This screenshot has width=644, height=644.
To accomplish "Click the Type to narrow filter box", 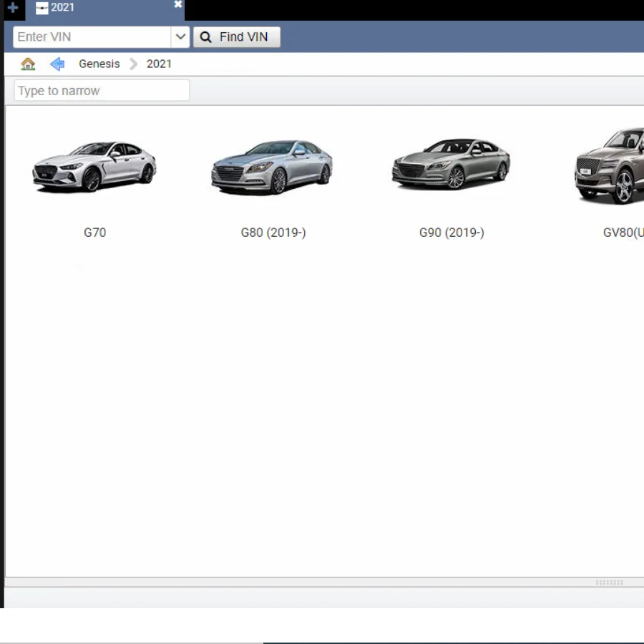I will [x=102, y=91].
